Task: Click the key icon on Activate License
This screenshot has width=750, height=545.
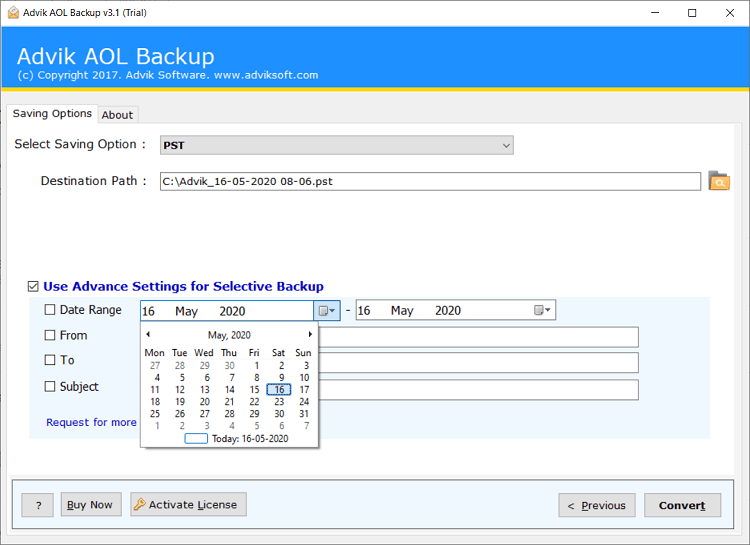Action: click(x=140, y=504)
